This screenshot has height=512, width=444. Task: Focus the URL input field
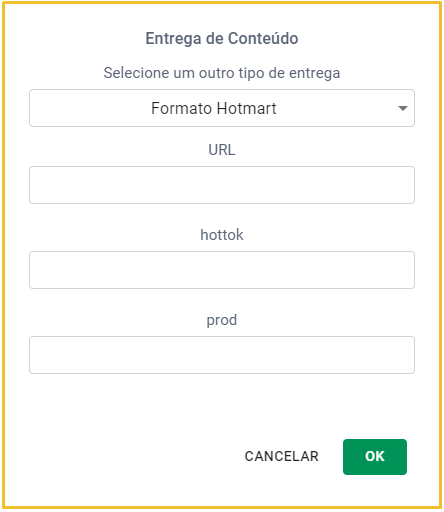[x=222, y=185]
